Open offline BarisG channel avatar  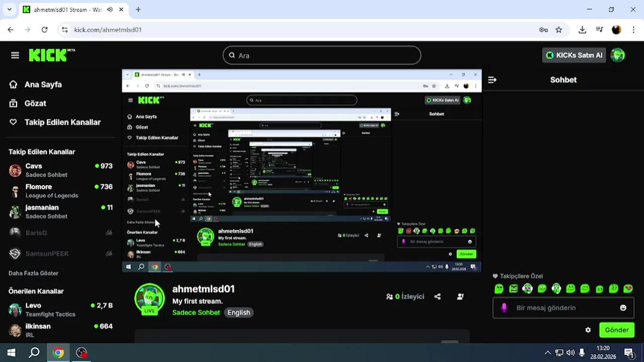(x=15, y=233)
